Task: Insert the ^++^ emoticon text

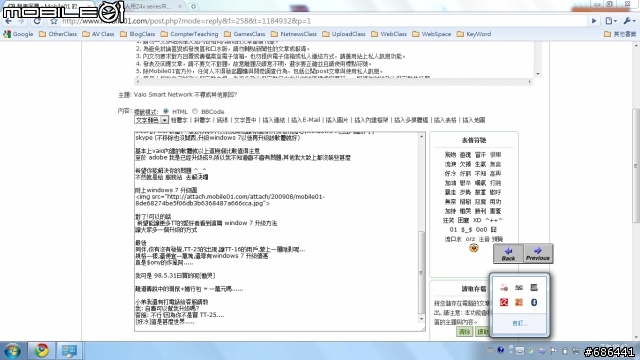Action: (494, 220)
